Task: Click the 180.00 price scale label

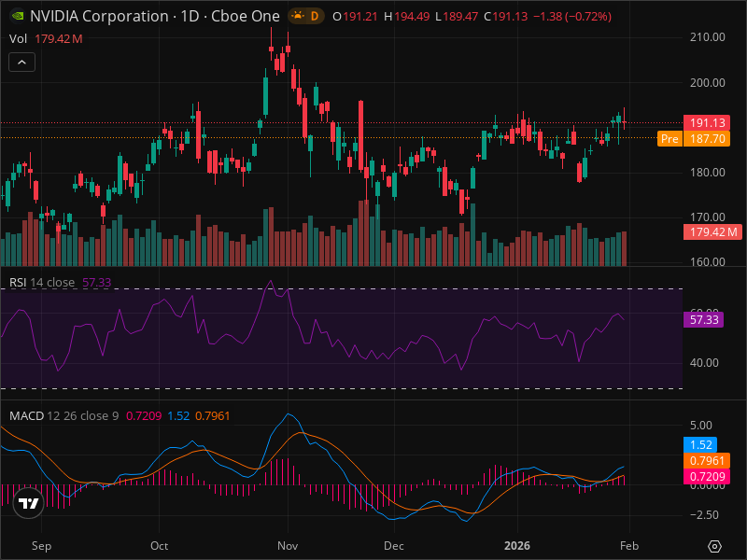Action: (x=708, y=173)
